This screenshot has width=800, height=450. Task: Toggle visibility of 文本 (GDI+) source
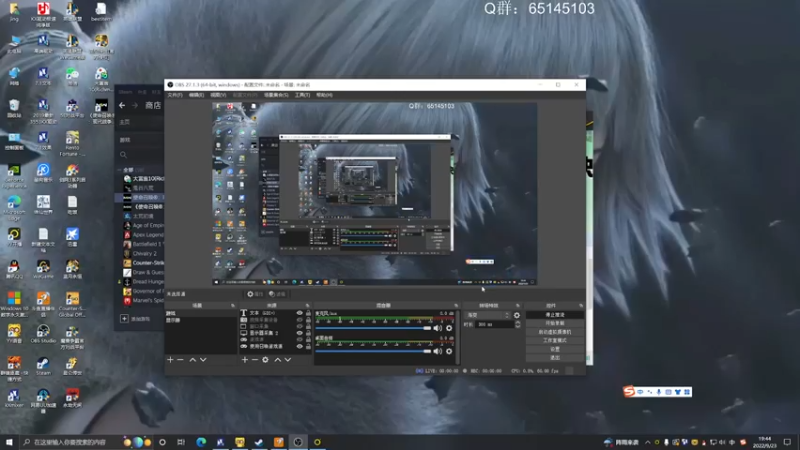(x=299, y=313)
